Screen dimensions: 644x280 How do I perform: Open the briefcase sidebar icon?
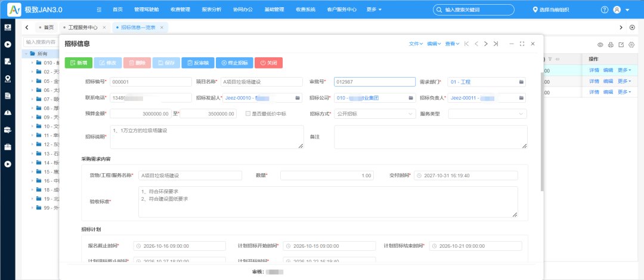click(7, 147)
